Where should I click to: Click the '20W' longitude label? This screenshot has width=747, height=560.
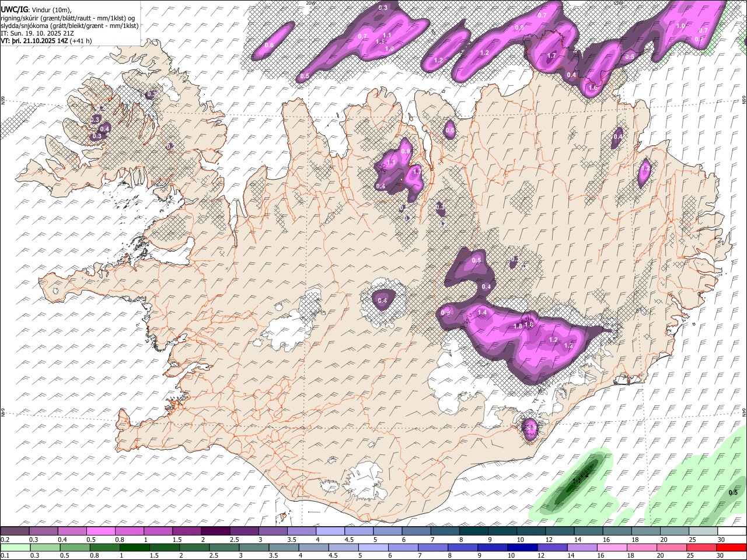[310, 2]
